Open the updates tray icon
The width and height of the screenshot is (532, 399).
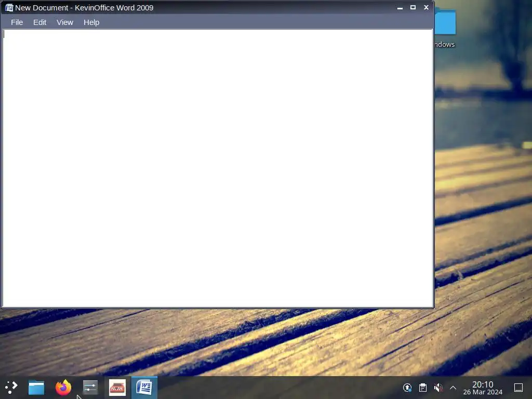407,388
